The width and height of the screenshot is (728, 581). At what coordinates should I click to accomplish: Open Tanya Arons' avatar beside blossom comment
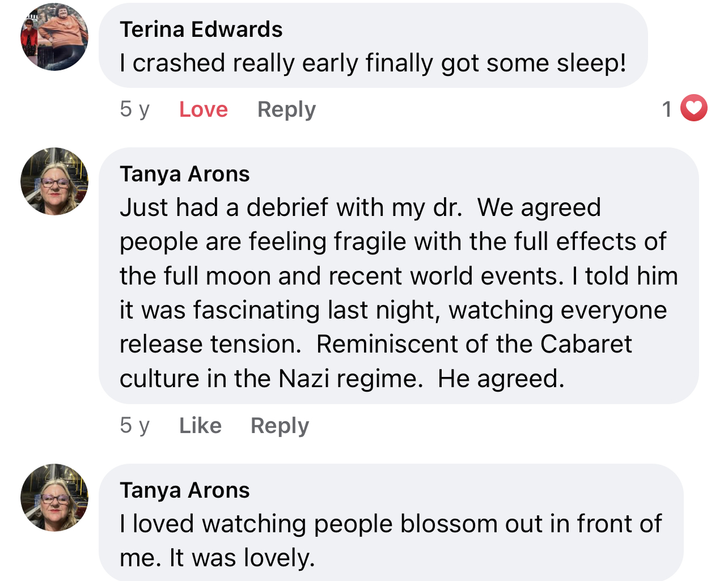pos(54,498)
